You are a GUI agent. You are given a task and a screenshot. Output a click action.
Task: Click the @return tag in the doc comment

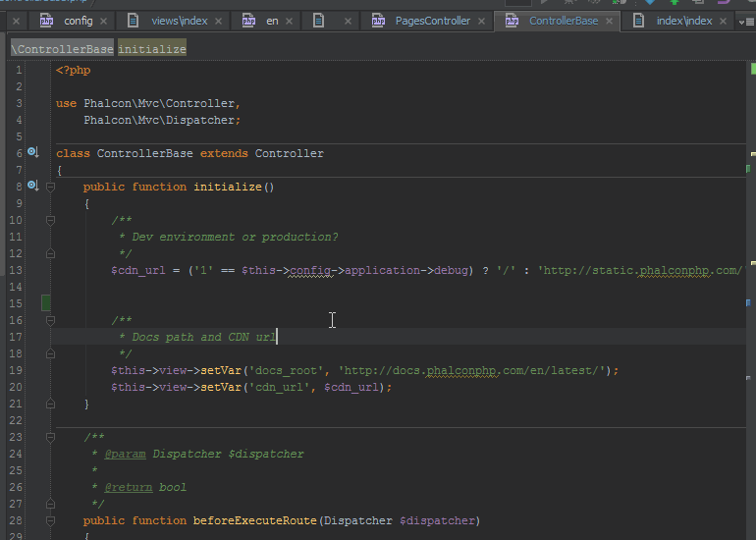coord(129,487)
